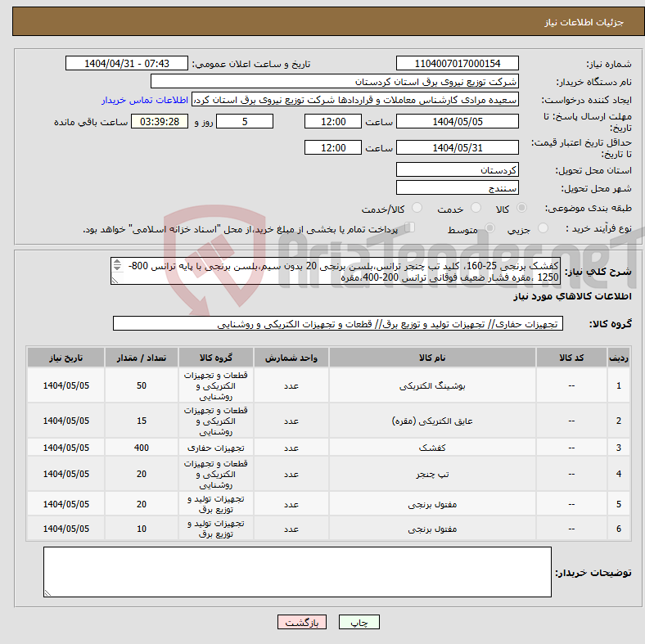Click the تعداد / مقدار column header

(142, 358)
